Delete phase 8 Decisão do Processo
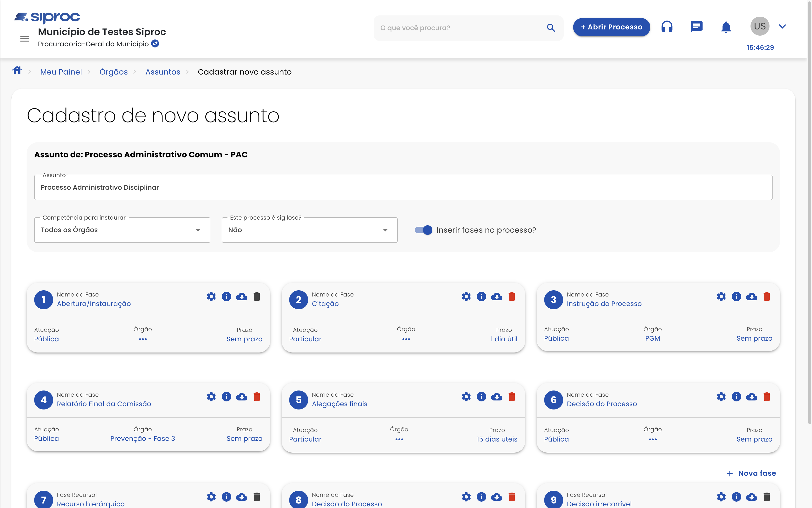 512,497
